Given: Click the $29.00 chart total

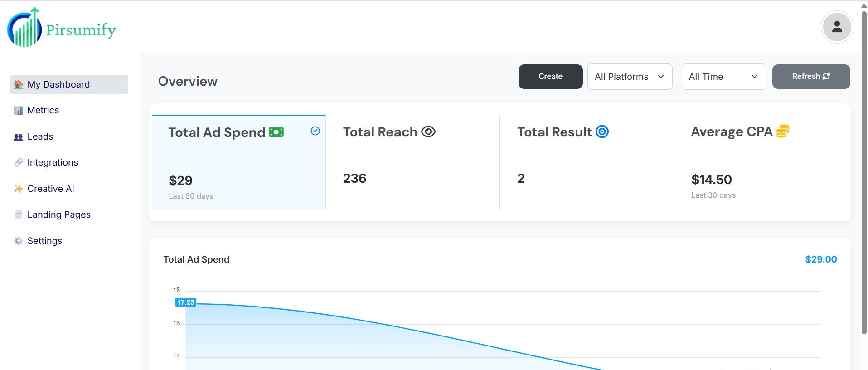Looking at the screenshot, I should (x=821, y=259).
